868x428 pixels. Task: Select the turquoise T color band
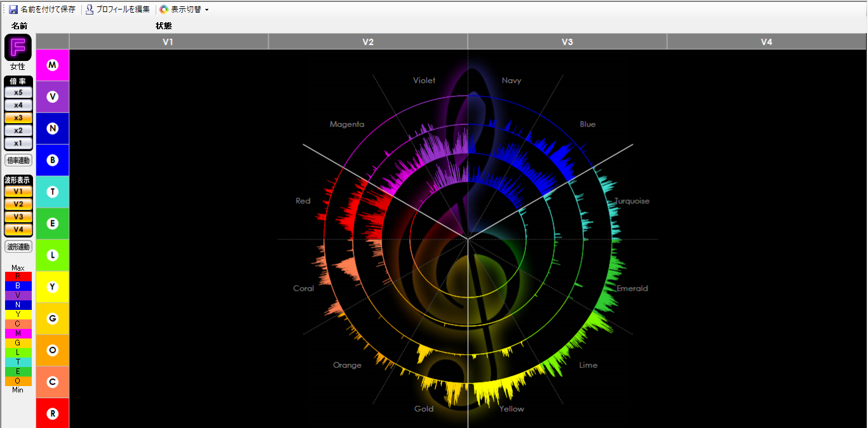pyautogui.click(x=53, y=192)
